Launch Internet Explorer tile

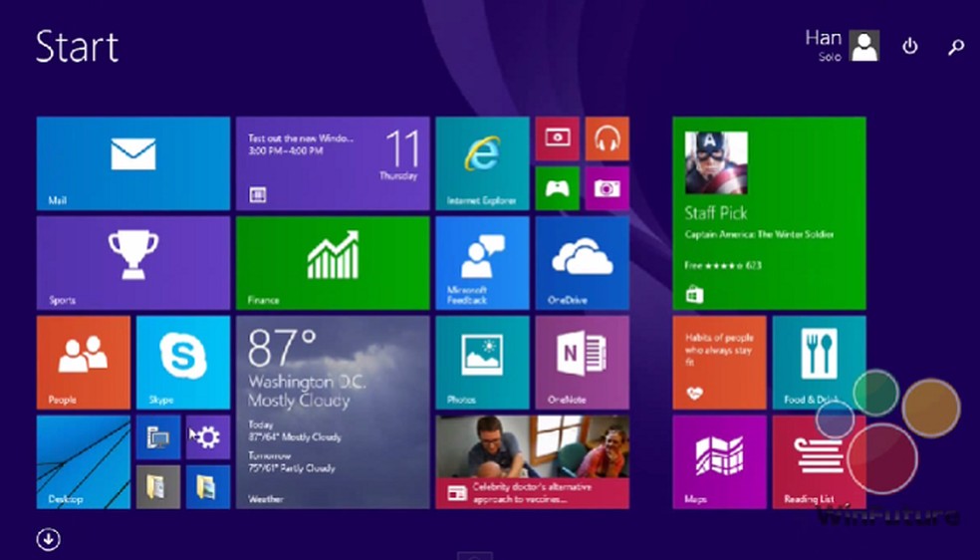pyautogui.click(x=482, y=163)
